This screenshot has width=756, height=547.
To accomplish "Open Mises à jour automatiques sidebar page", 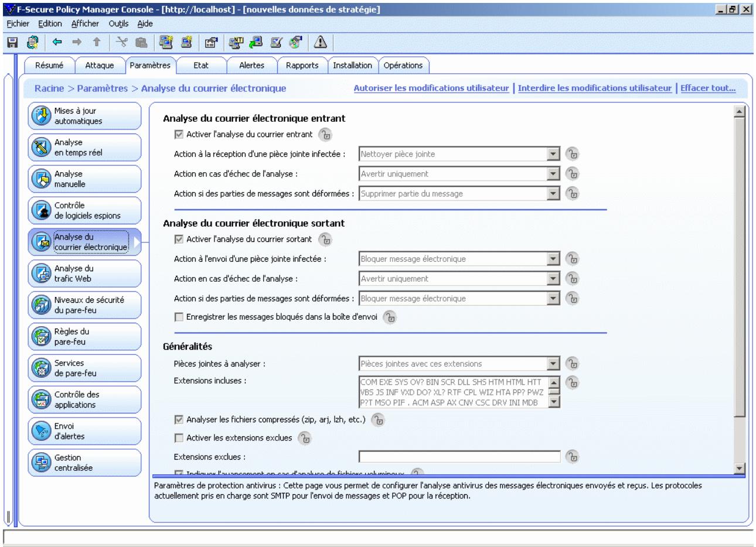I will (85, 116).
